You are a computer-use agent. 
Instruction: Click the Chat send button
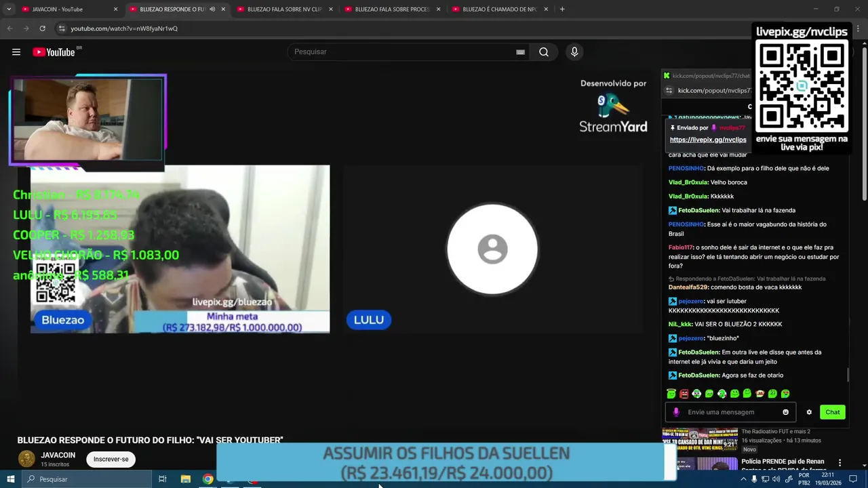833,412
